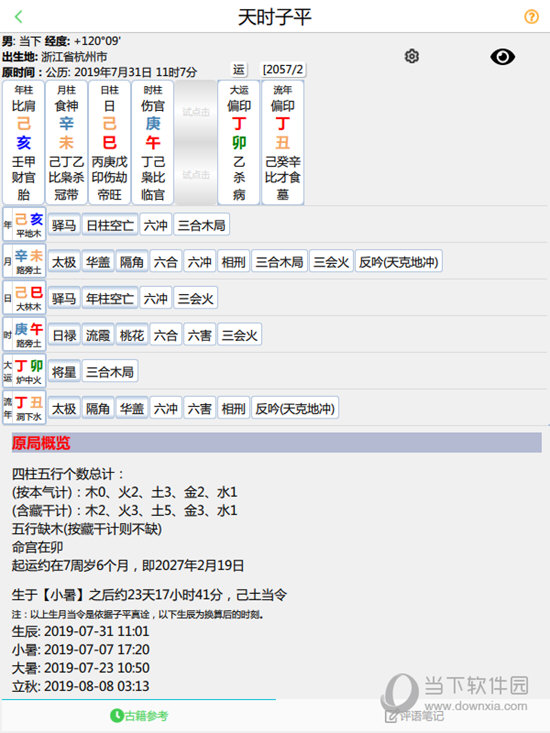
Task: Click 三会火 tag in month row
Action: point(331,262)
